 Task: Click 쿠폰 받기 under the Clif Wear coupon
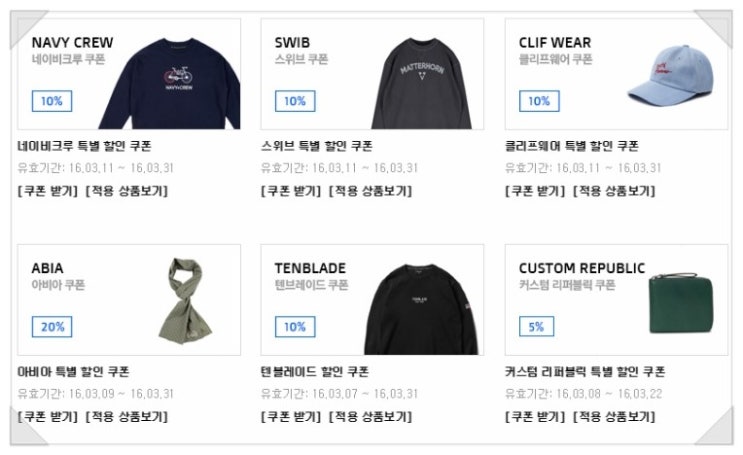[535, 191]
